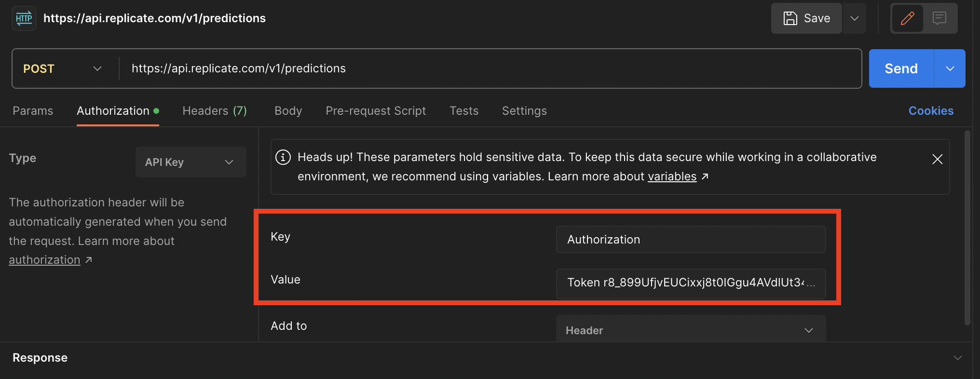
Task: Open the API Key type dropdown
Action: coord(191,162)
